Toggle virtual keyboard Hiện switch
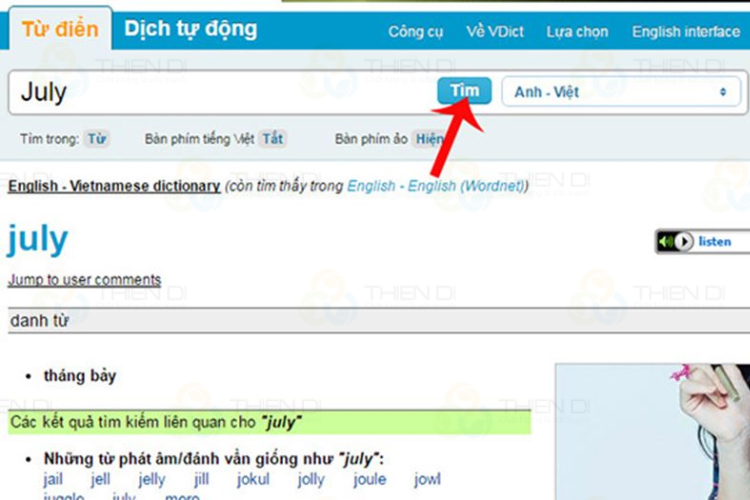 tap(427, 139)
